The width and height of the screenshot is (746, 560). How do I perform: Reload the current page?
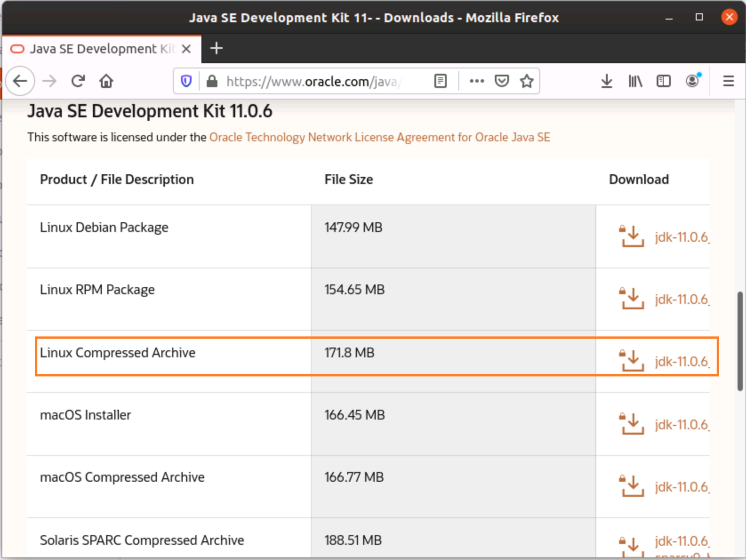(x=78, y=81)
